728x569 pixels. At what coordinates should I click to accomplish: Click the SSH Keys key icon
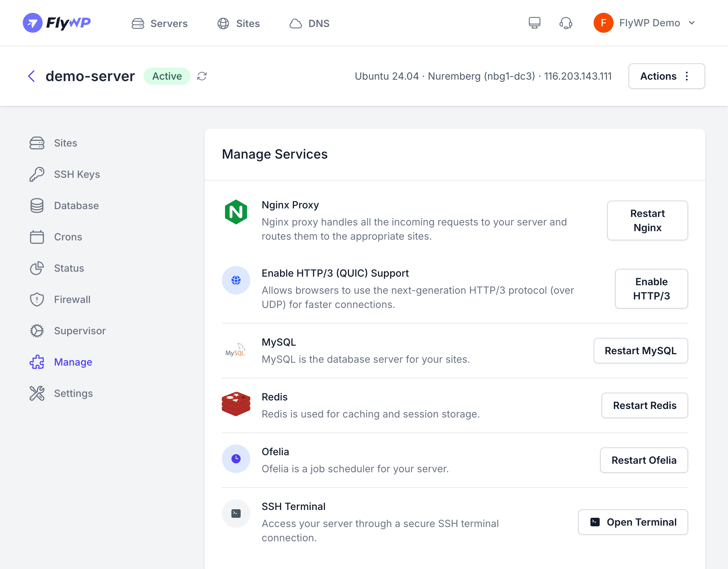(x=37, y=174)
